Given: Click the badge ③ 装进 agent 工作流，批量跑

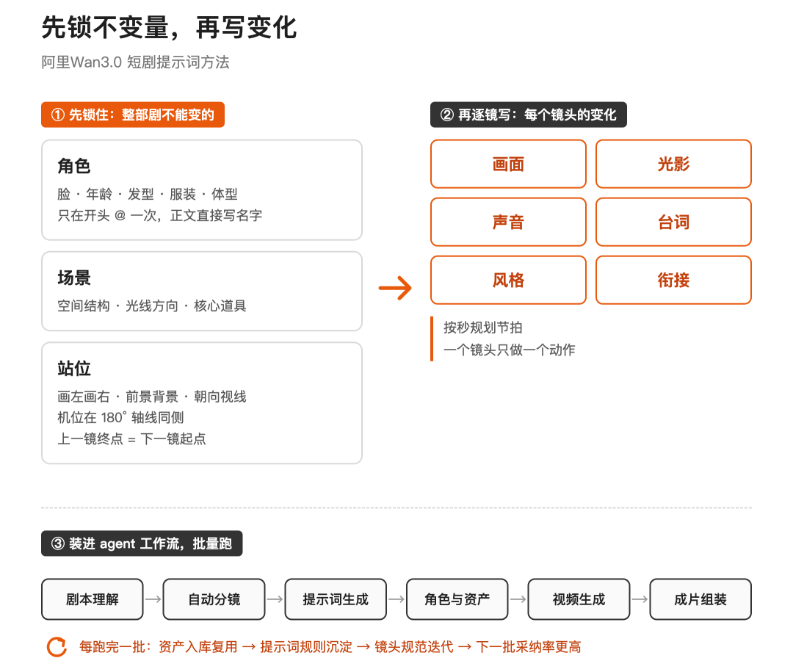Looking at the screenshot, I should pos(142,543).
